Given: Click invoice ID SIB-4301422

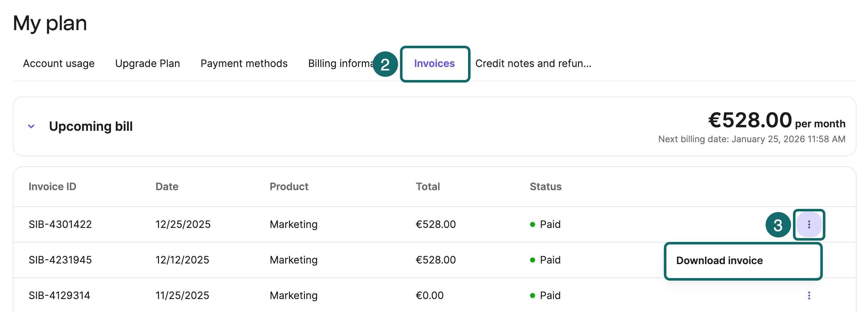Looking at the screenshot, I should coord(60,224).
